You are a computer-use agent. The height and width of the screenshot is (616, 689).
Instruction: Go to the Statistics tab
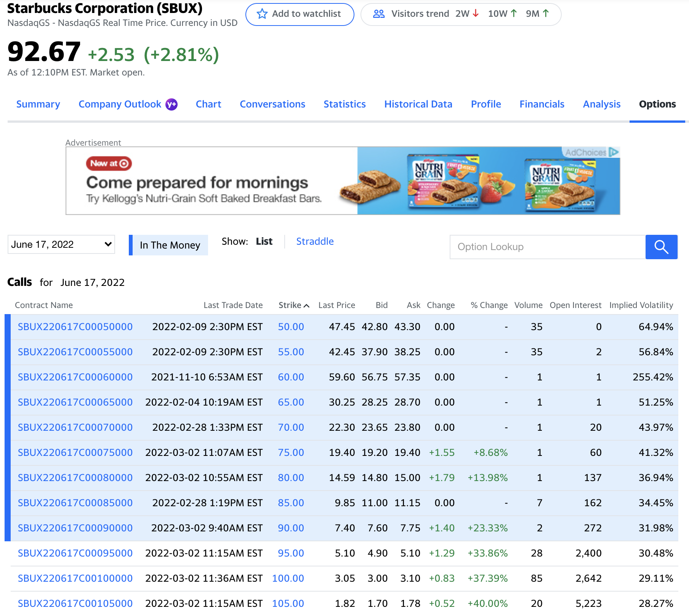pyautogui.click(x=344, y=104)
